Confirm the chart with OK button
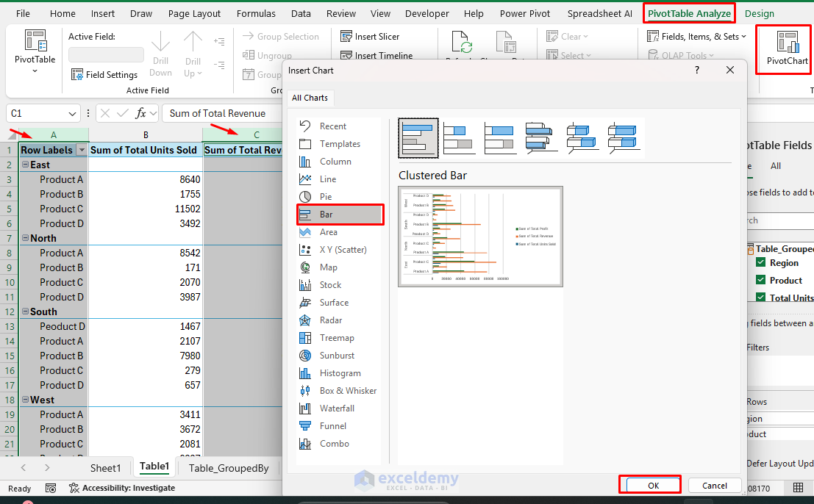The image size is (814, 504). click(x=653, y=486)
